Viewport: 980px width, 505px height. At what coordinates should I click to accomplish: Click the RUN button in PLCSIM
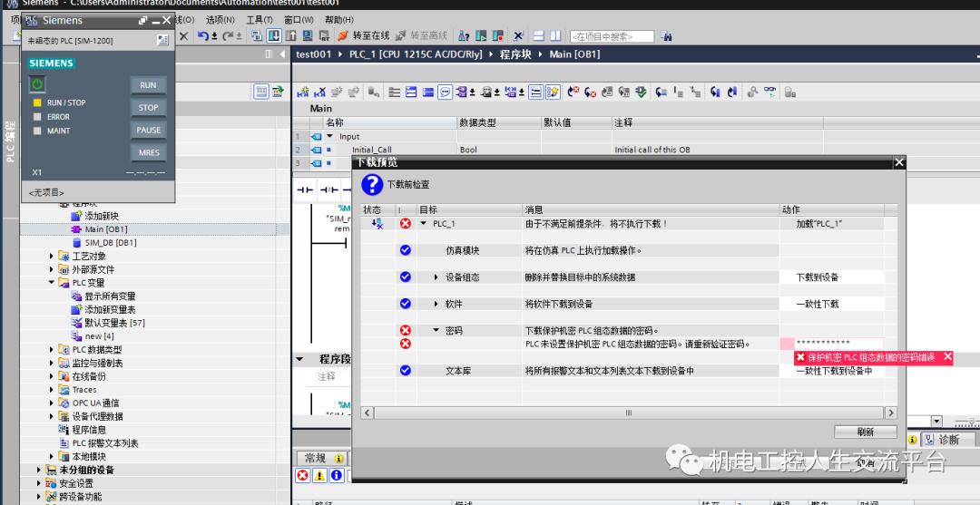tap(148, 85)
